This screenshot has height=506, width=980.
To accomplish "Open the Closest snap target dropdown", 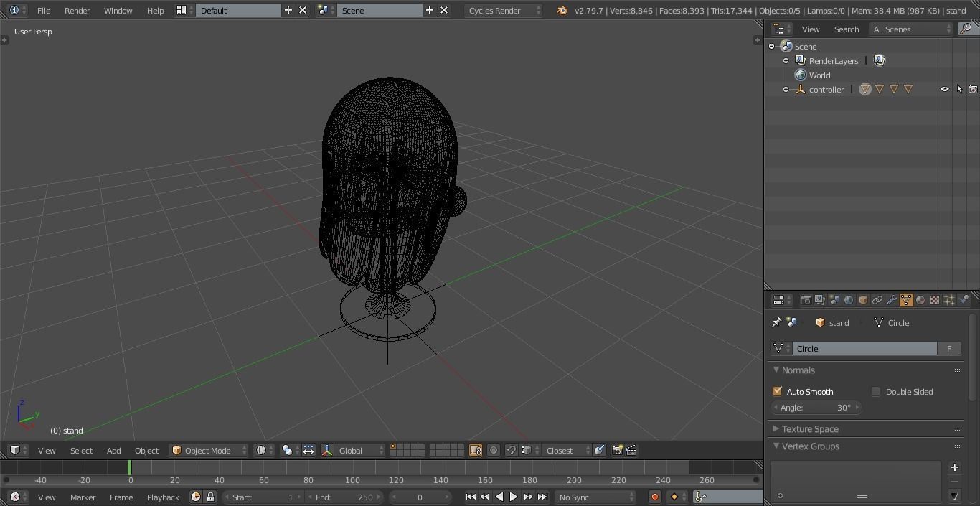I will point(567,450).
